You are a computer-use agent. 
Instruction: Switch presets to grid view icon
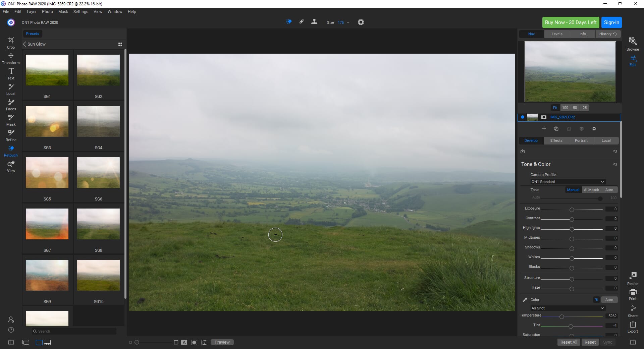tap(120, 44)
